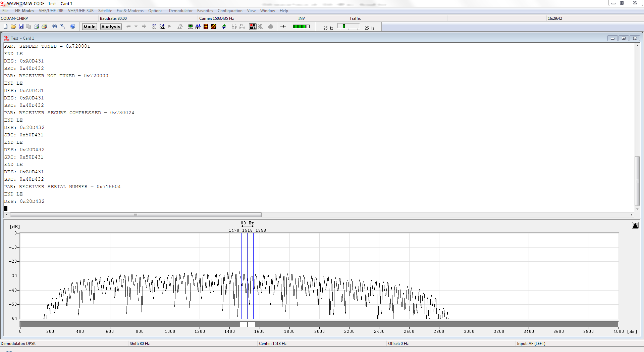Click the green signal level meter
Screen dimensions: 644x352
pos(301,27)
